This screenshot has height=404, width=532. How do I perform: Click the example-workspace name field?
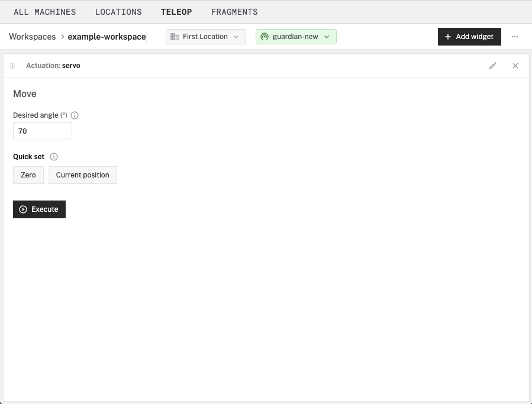coord(107,37)
